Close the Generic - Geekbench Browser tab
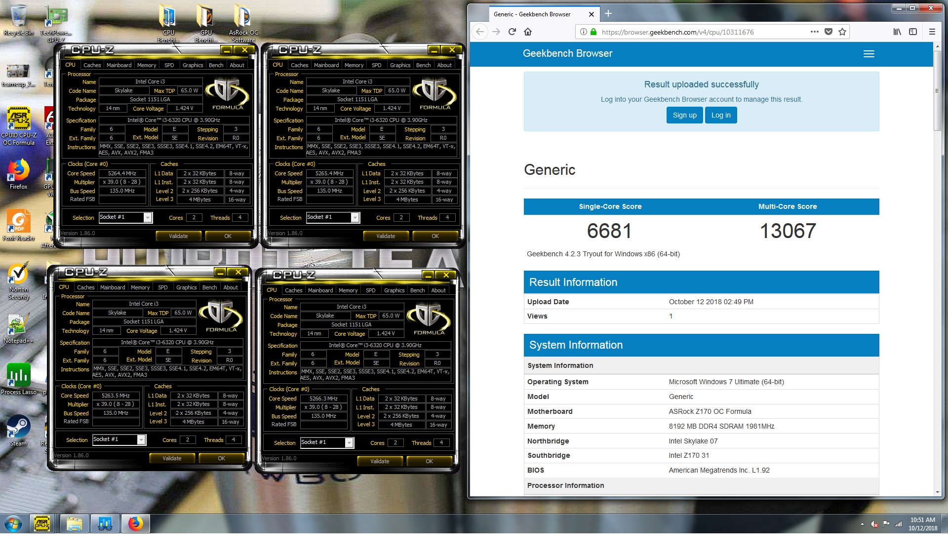This screenshot has height=560, width=948. (x=592, y=14)
